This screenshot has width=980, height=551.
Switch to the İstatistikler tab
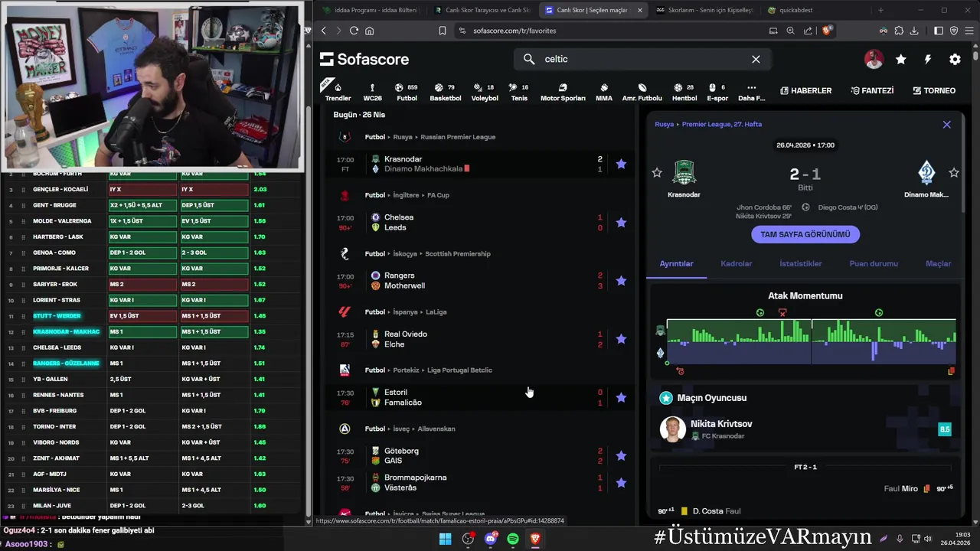(x=800, y=264)
